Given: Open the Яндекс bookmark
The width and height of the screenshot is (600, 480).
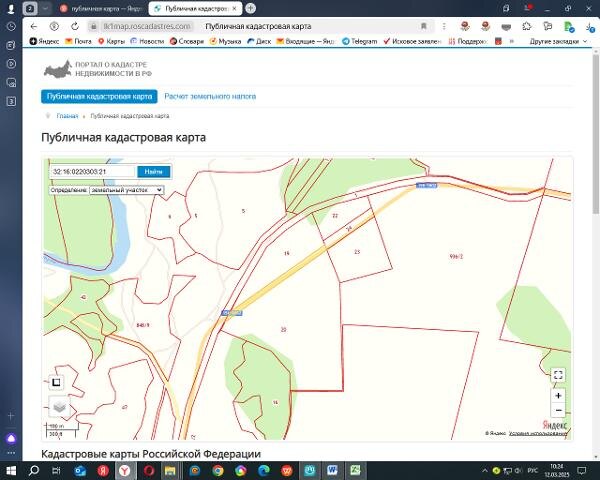Looking at the screenshot, I should (x=44, y=41).
